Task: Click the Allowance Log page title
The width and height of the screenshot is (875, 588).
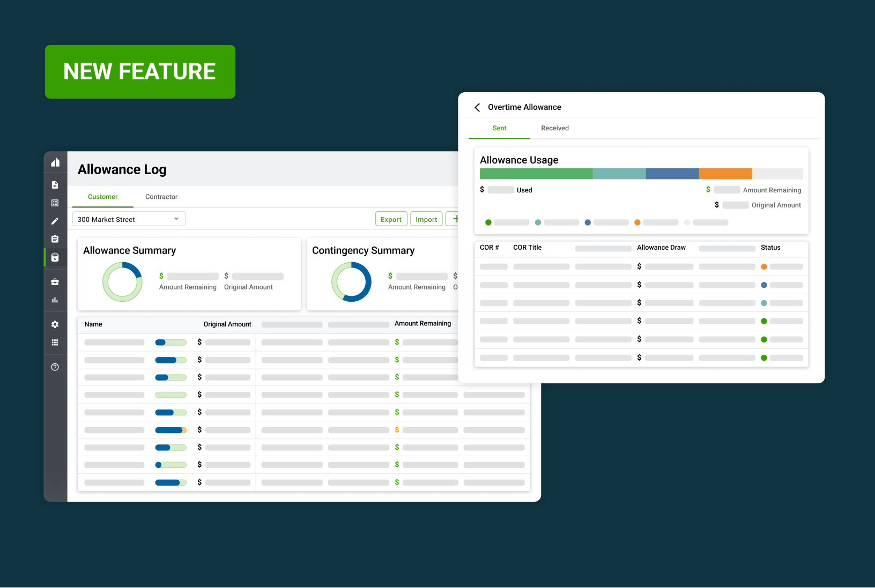Action: pyautogui.click(x=122, y=169)
